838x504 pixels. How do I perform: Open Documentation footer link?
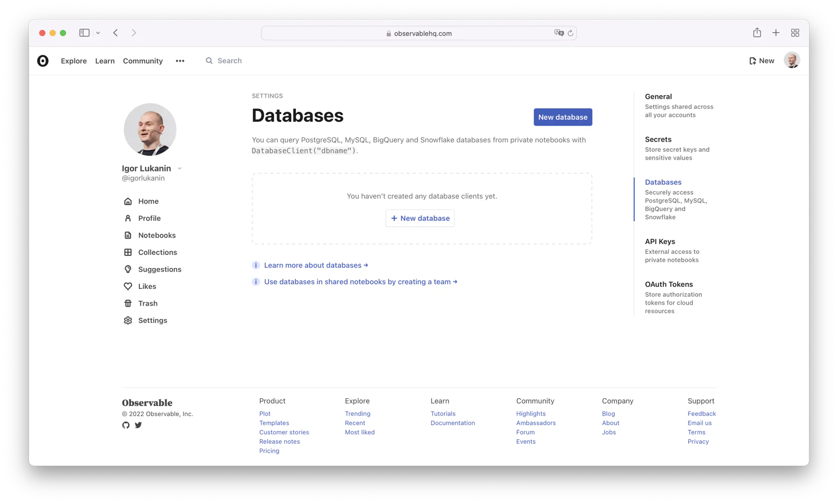pos(453,423)
